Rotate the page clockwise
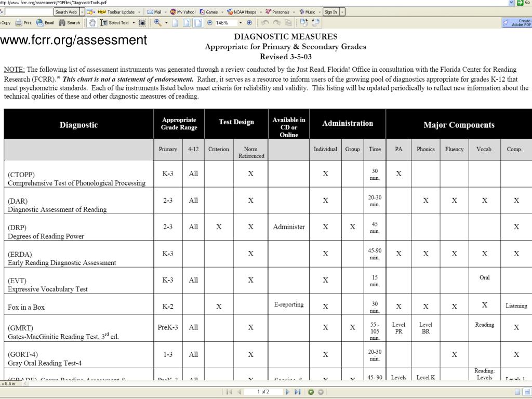 tap(303, 23)
